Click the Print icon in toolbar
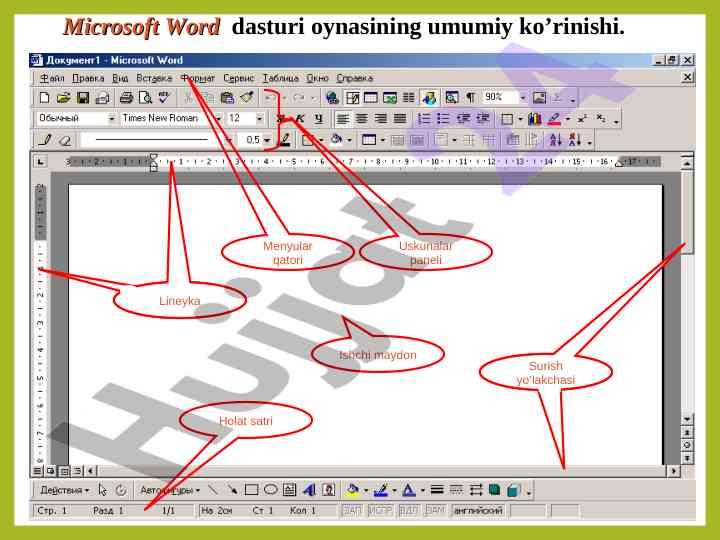 126,98
